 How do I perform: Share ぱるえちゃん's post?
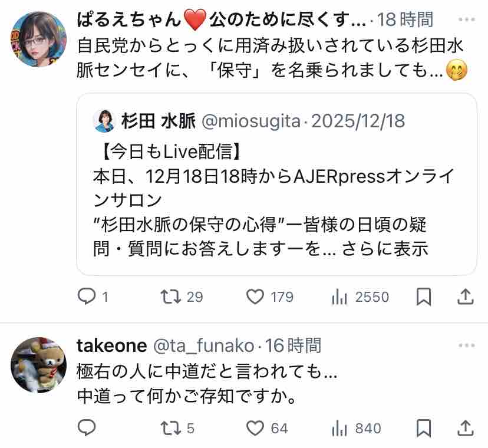(466, 297)
